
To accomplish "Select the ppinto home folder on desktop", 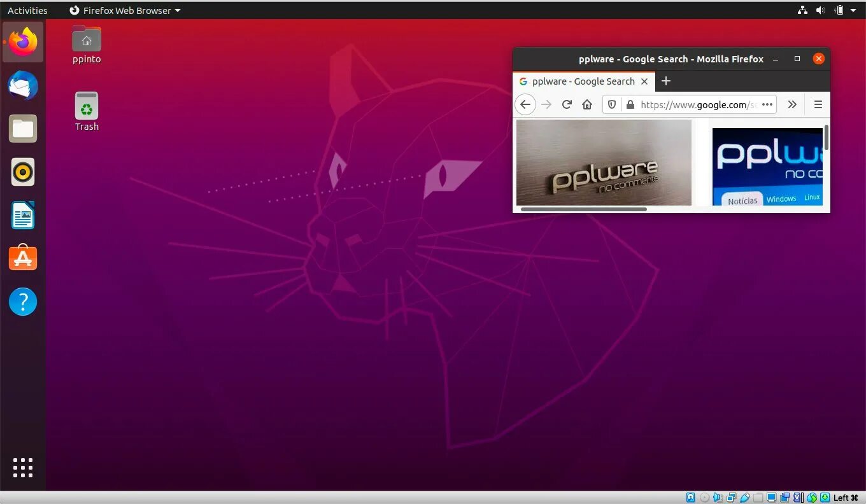I will (x=87, y=45).
